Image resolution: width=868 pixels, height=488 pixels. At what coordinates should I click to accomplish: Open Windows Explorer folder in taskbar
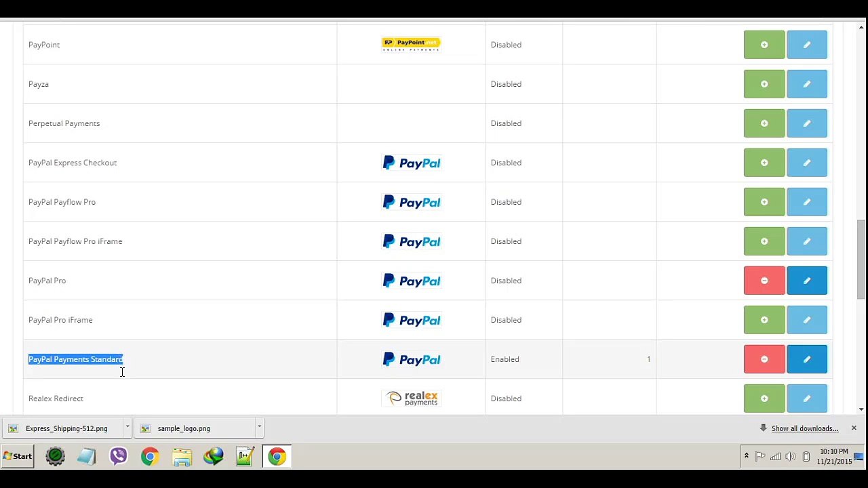click(x=182, y=456)
